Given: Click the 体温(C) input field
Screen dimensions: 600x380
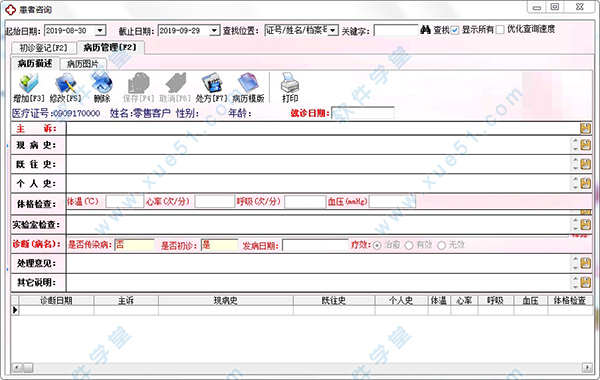Looking at the screenshot, I should tap(125, 202).
